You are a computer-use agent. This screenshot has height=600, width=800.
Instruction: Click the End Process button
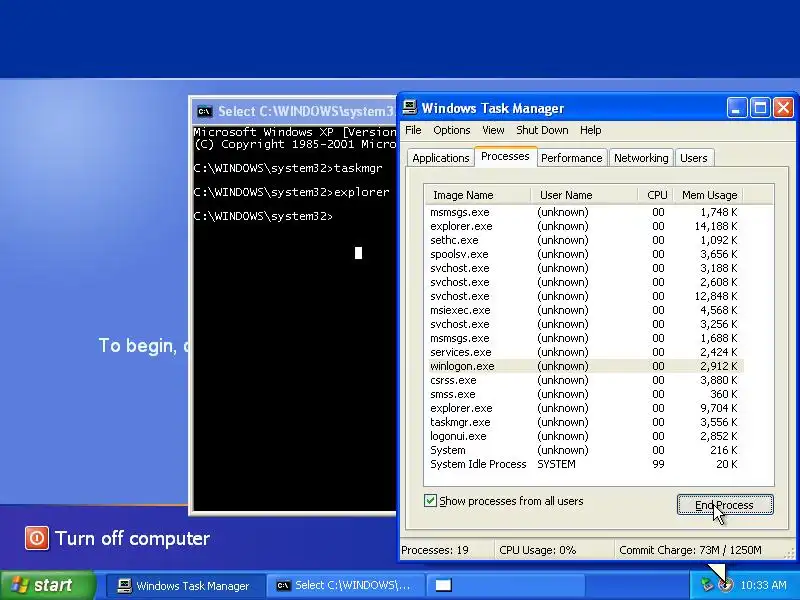724,505
